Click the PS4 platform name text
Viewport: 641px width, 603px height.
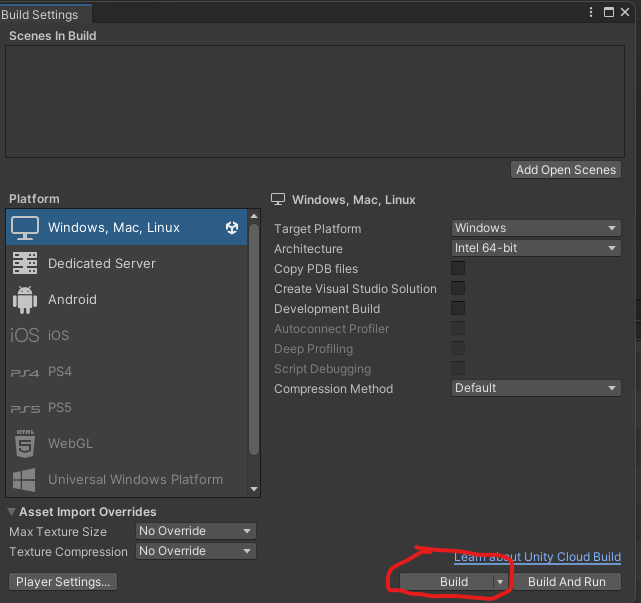[60, 371]
